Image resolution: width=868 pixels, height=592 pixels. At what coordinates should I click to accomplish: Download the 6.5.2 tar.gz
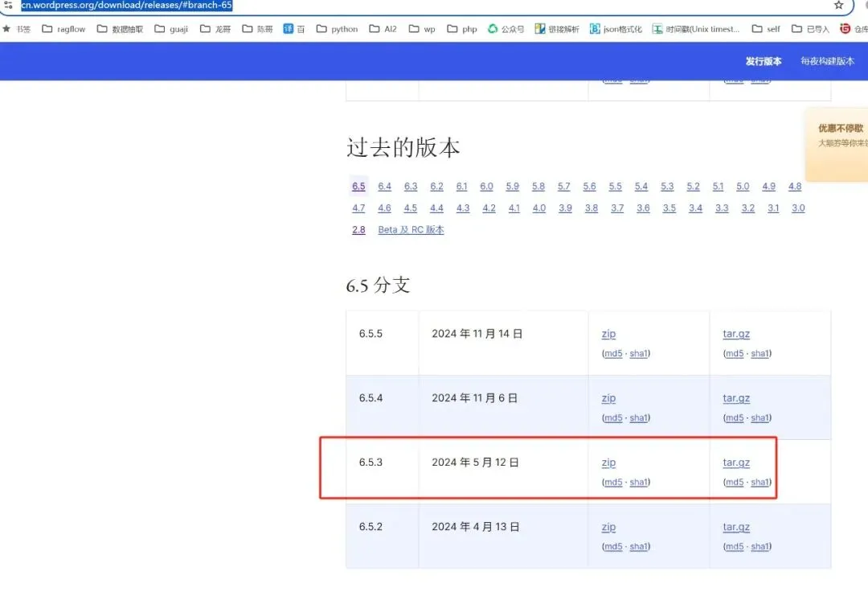pos(736,527)
